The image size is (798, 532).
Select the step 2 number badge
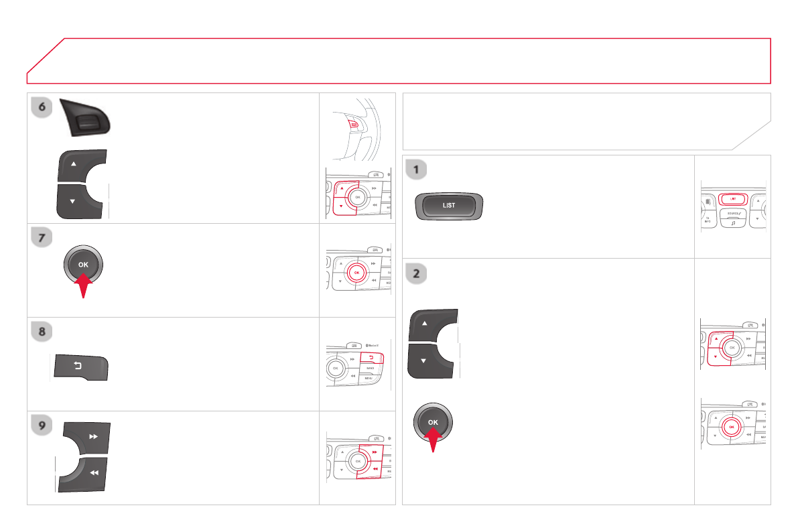tap(417, 273)
